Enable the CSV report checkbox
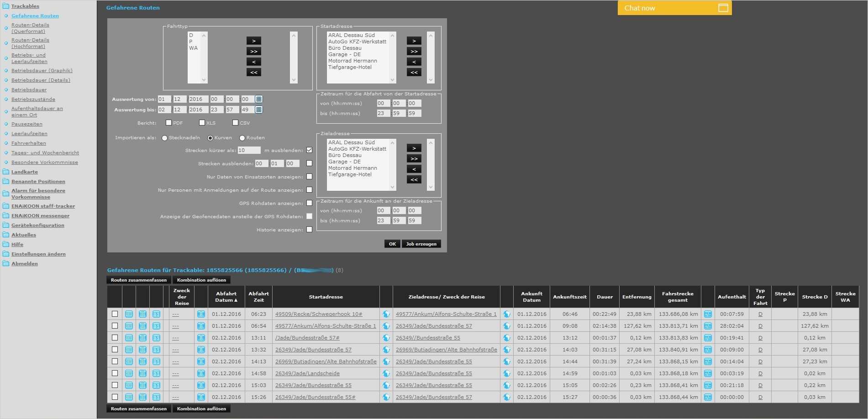Screen dimensions: 868x419 click(x=235, y=122)
